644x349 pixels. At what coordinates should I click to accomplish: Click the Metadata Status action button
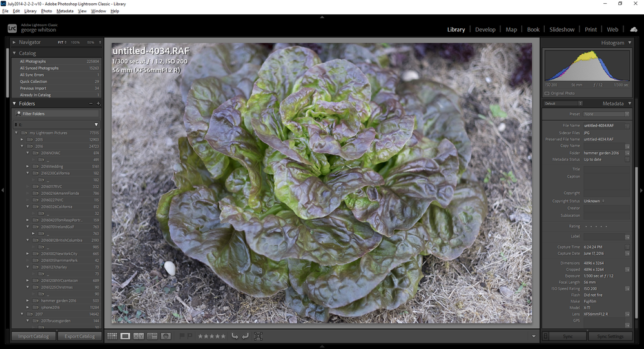(627, 159)
